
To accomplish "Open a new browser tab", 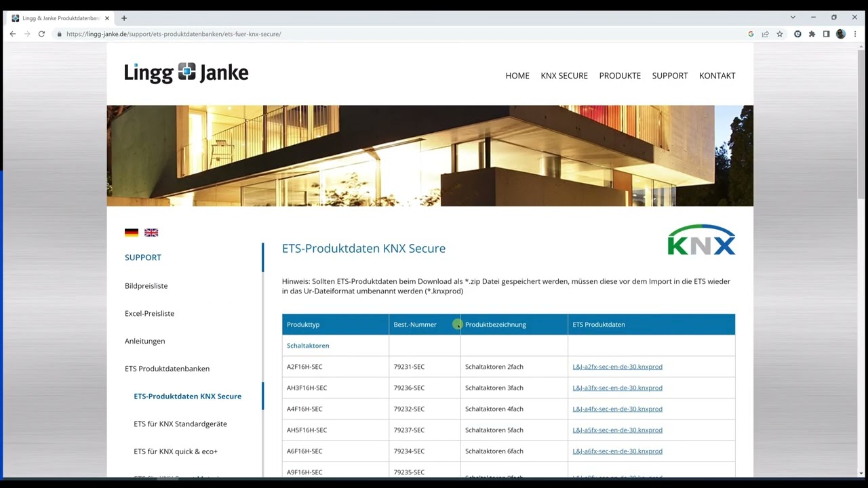I will 124,18.
